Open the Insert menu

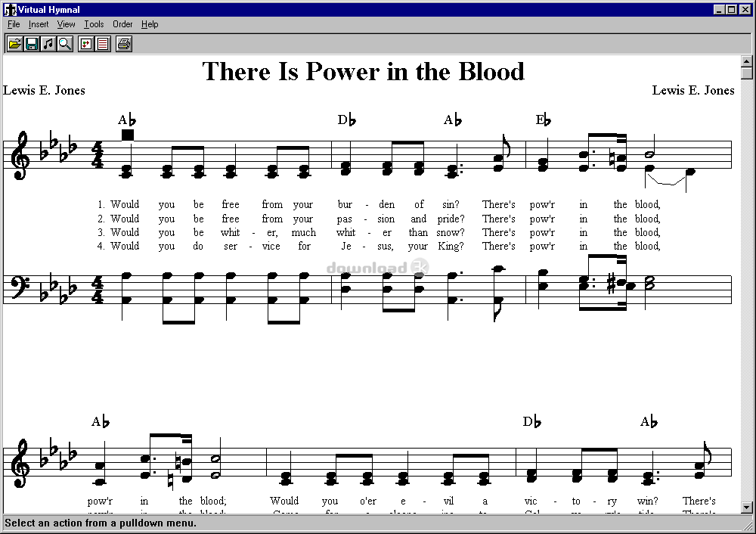click(39, 24)
